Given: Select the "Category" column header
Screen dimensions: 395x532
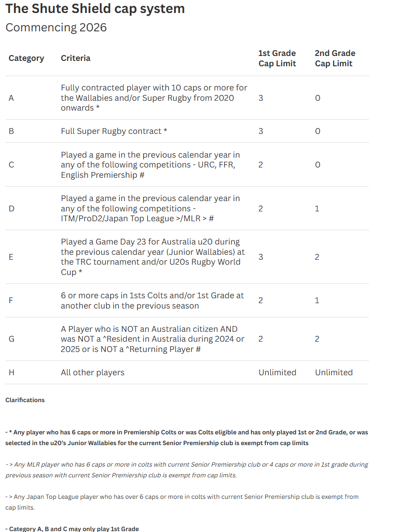Looking at the screenshot, I should click(x=26, y=58).
